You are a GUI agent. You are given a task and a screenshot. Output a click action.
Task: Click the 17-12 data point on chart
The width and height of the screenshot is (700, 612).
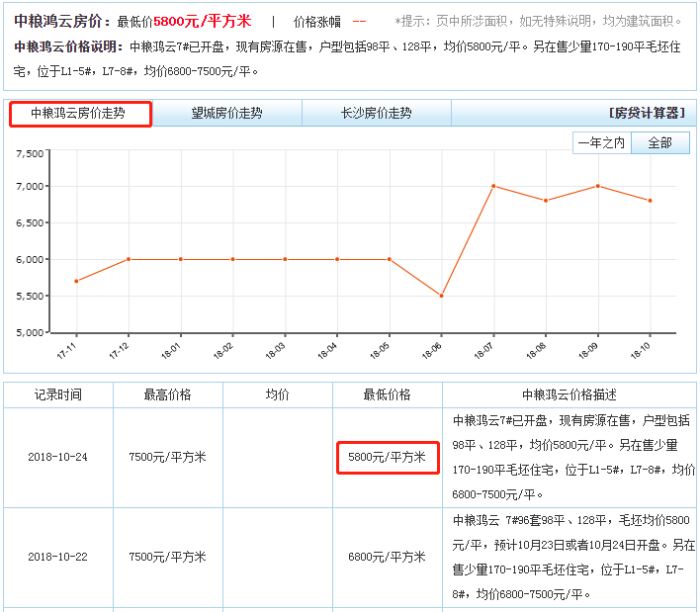tap(129, 259)
